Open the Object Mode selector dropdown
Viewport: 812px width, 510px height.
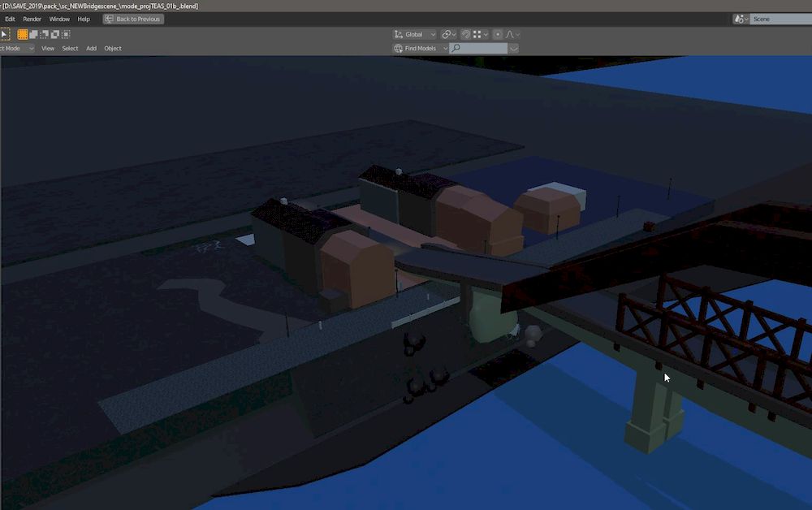click(16, 48)
